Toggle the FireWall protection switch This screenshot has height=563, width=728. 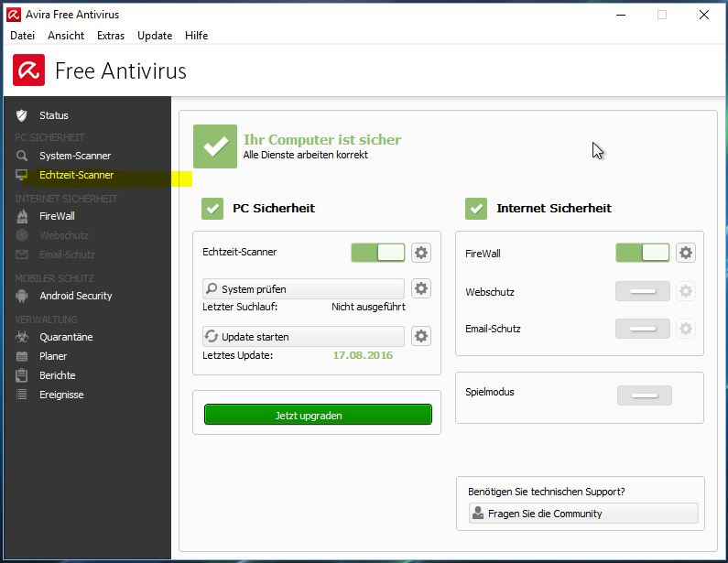(x=642, y=253)
